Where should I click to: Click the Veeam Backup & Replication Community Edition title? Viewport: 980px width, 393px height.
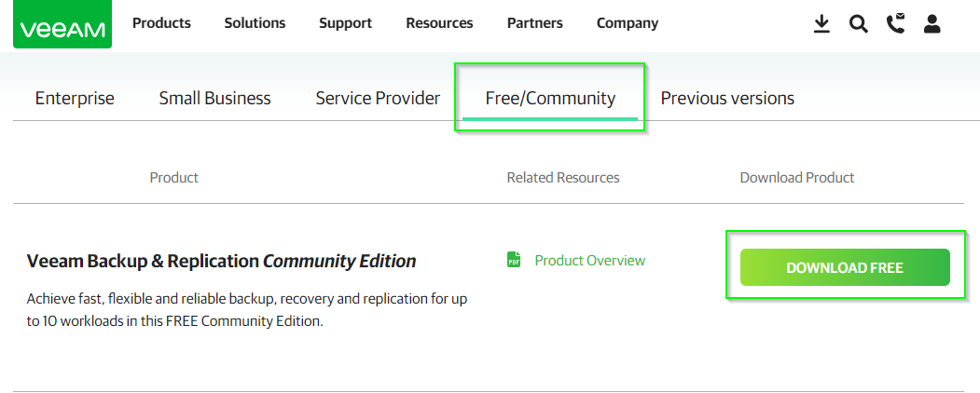click(x=221, y=261)
